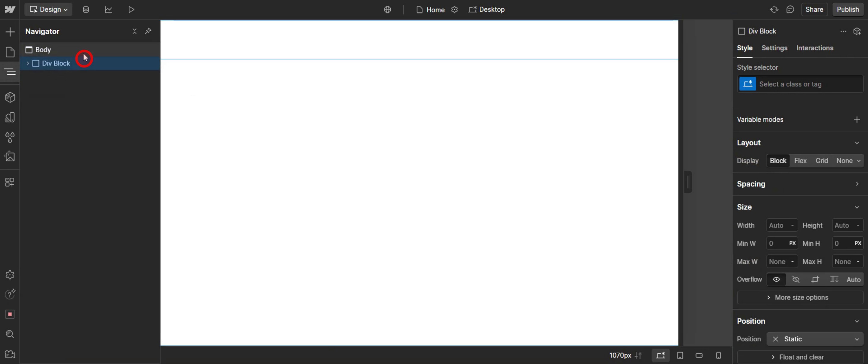The height and width of the screenshot is (364, 868).
Task: Set display to Flex
Action: (x=800, y=161)
